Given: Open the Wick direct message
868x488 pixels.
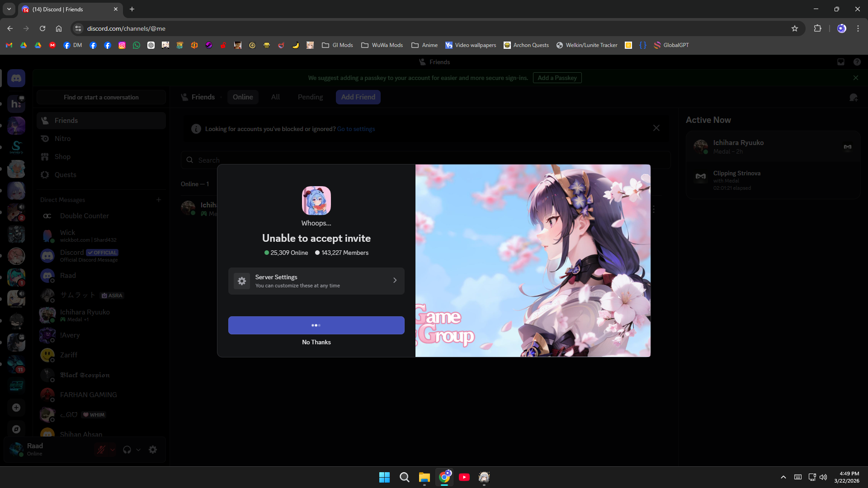Looking at the screenshot, I should click(x=101, y=235).
